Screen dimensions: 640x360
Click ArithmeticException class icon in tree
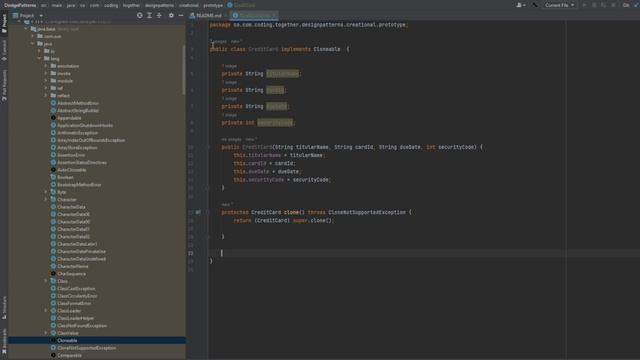(x=53, y=133)
